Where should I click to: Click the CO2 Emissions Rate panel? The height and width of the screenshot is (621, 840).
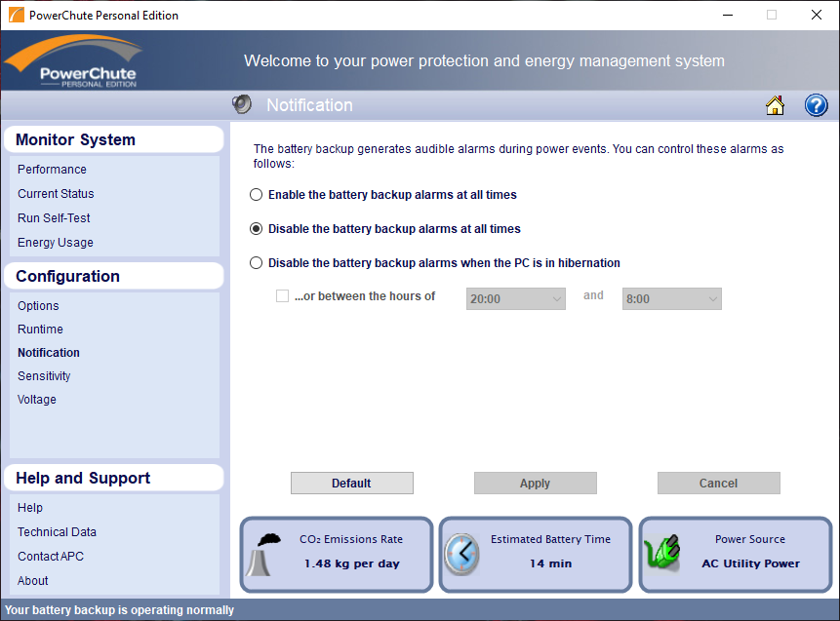(x=337, y=555)
